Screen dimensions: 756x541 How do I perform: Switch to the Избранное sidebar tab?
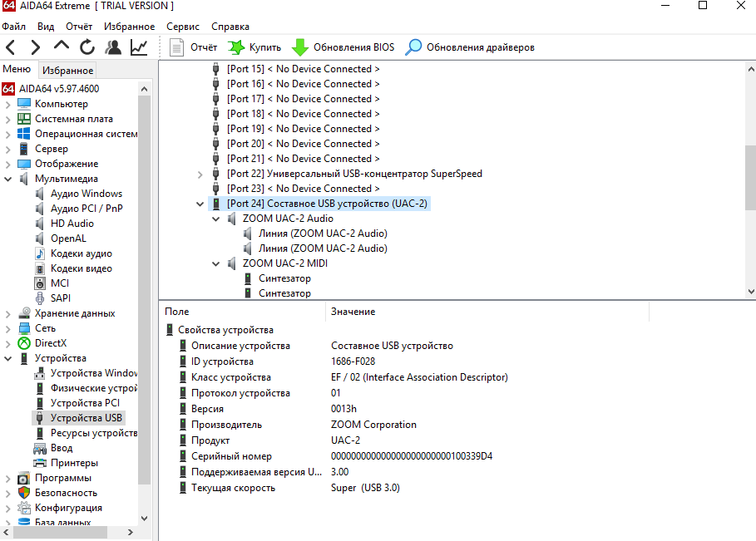pos(67,71)
